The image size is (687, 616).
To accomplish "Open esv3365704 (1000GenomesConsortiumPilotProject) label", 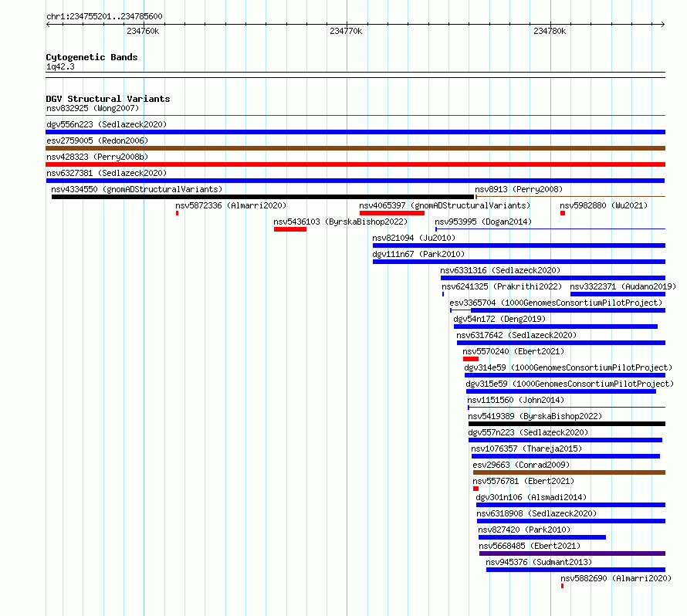I will [x=556, y=303].
